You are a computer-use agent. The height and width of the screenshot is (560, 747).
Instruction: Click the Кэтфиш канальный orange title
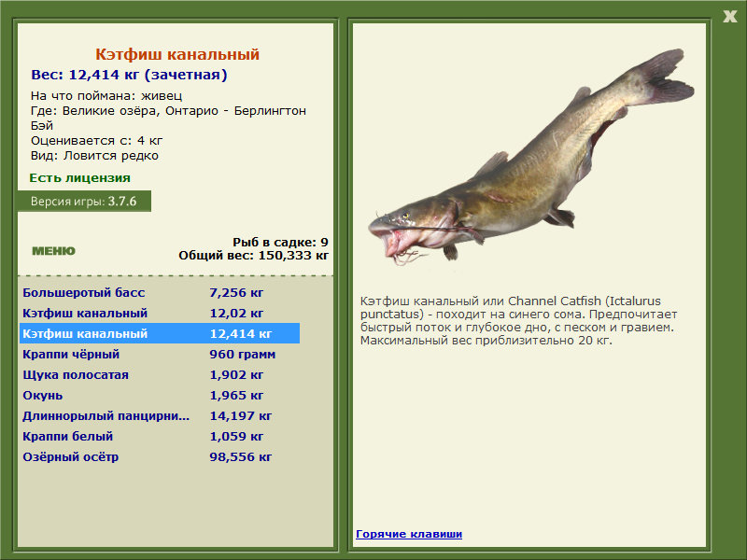click(177, 54)
